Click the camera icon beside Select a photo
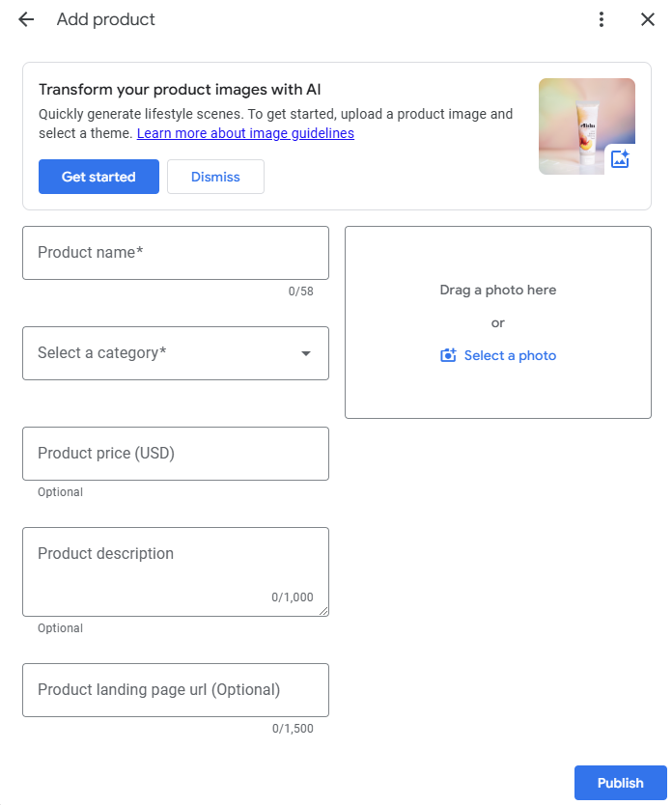Screen dimensions: 672x805 click(448, 355)
